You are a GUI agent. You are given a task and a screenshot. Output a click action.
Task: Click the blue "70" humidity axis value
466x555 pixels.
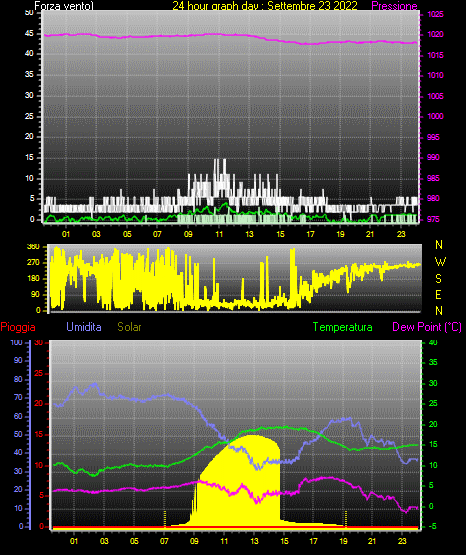(x=18, y=397)
